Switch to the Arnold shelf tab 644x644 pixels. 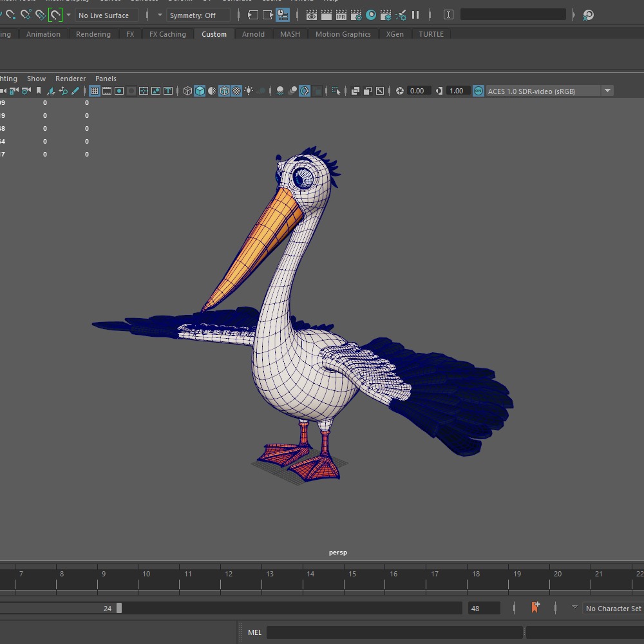pyautogui.click(x=253, y=34)
